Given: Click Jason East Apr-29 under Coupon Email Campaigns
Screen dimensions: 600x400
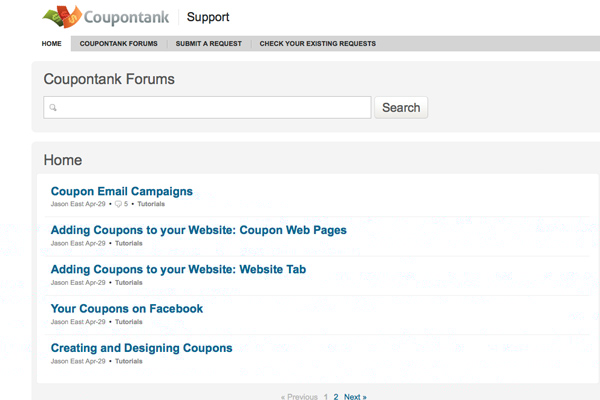Looking at the screenshot, I should coord(78,204).
